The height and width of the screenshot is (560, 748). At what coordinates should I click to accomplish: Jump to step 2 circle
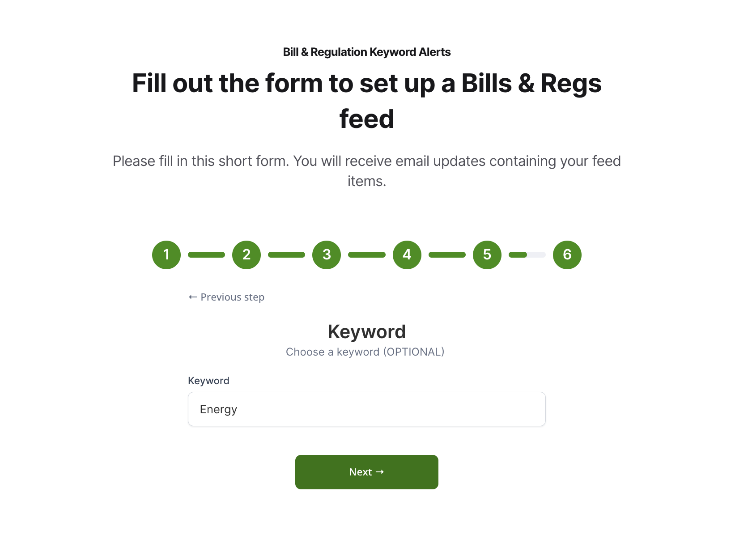click(246, 255)
